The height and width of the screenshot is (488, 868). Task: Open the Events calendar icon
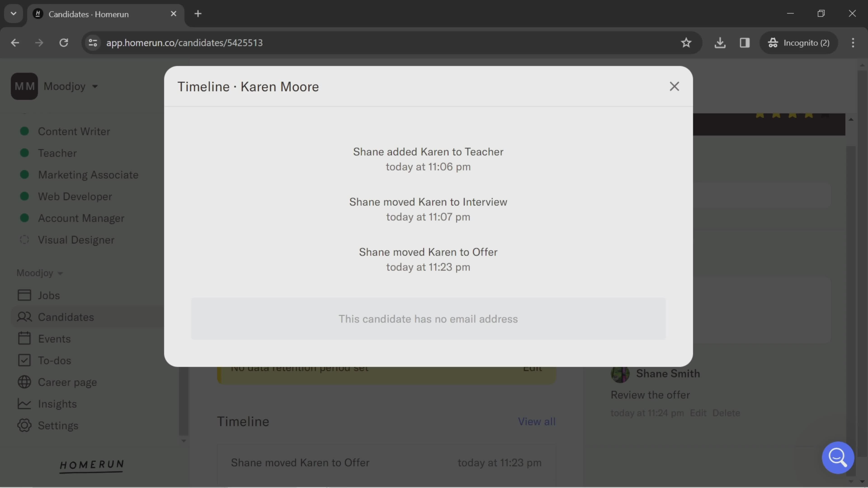[24, 338]
